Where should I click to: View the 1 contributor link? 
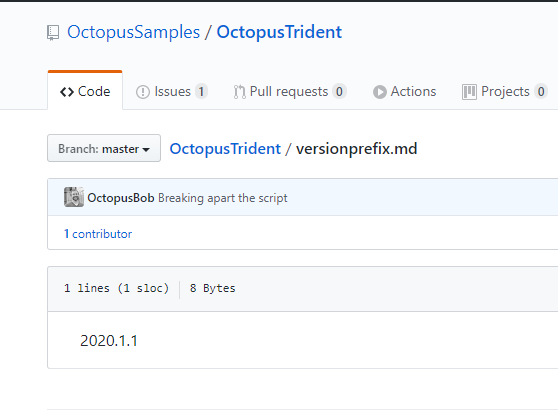click(98, 234)
